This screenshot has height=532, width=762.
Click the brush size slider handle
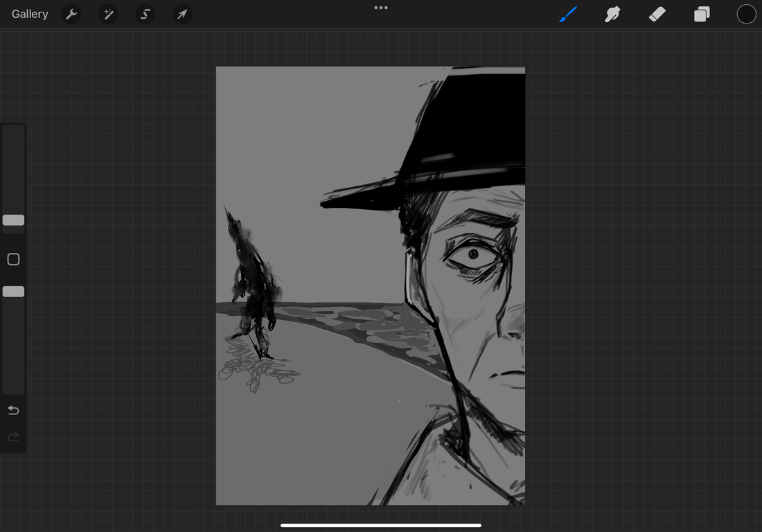(13, 220)
